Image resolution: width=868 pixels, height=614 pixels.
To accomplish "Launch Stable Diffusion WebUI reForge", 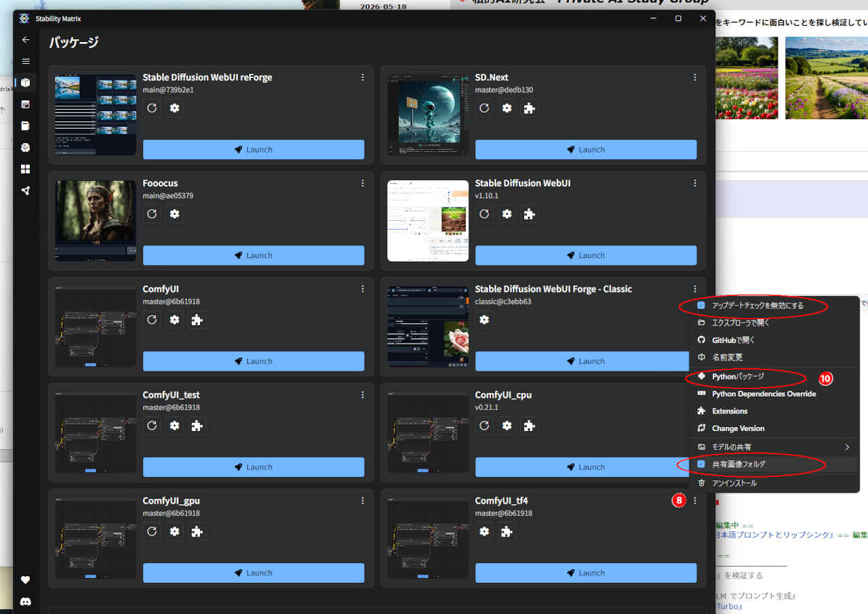I will pos(254,150).
